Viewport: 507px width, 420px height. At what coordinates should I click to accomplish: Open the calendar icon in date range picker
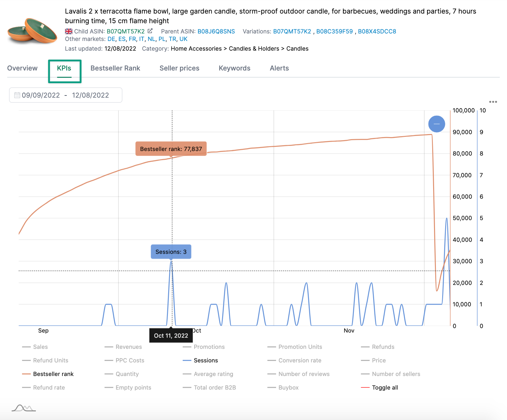coord(17,95)
